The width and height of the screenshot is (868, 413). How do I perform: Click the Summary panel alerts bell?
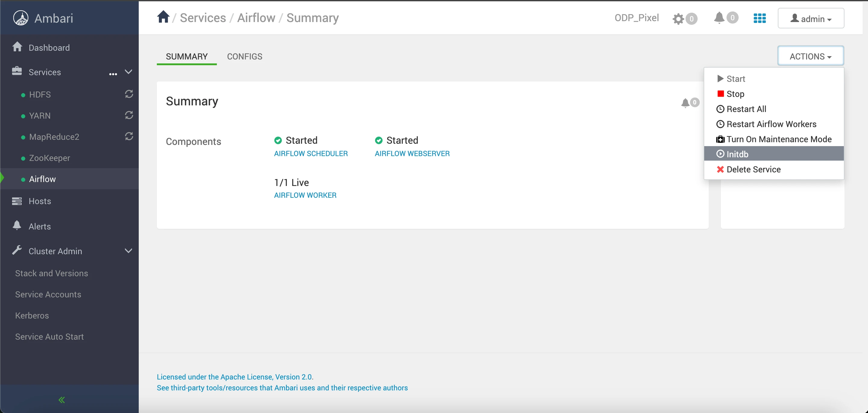tap(685, 103)
